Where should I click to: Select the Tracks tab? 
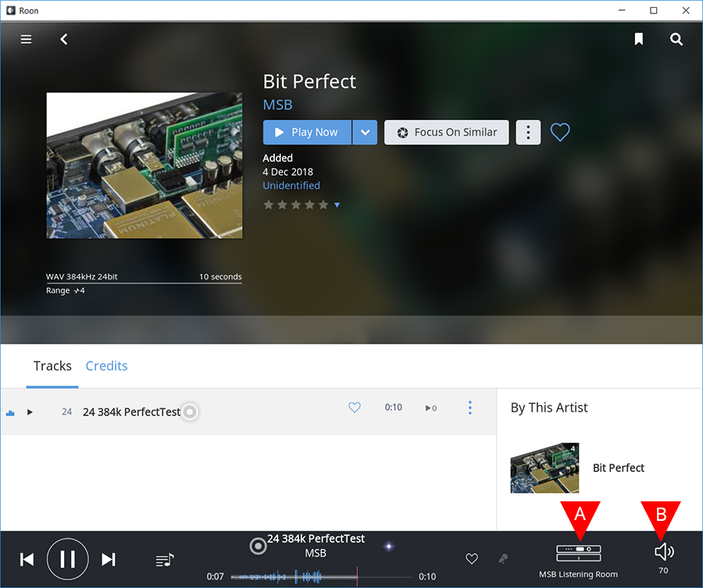click(52, 366)
